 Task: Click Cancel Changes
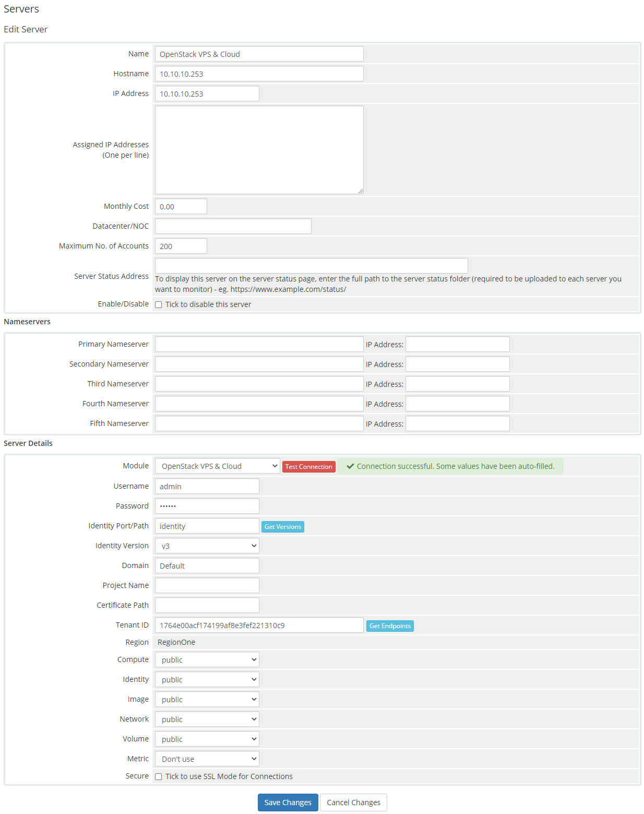tap(353, 803)
